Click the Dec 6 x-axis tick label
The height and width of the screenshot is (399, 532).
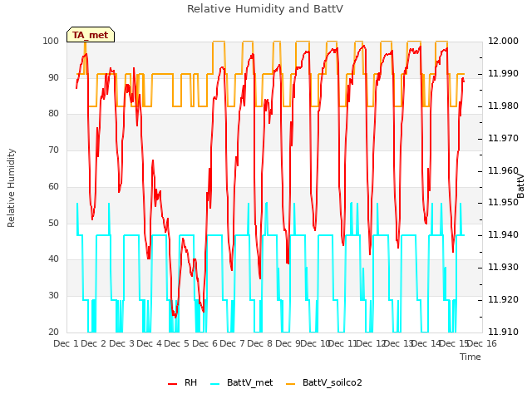point(204,343)
